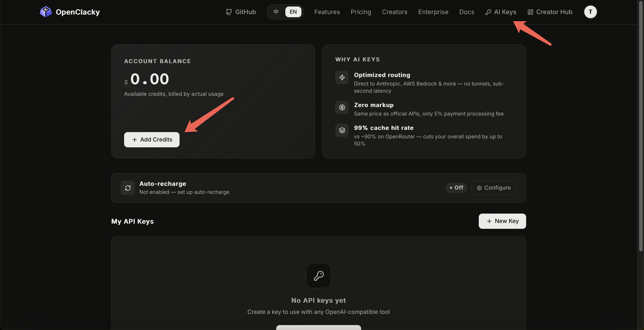Click the auto-recharge Off status badge
Screen dimensions: 644x330
456,188
